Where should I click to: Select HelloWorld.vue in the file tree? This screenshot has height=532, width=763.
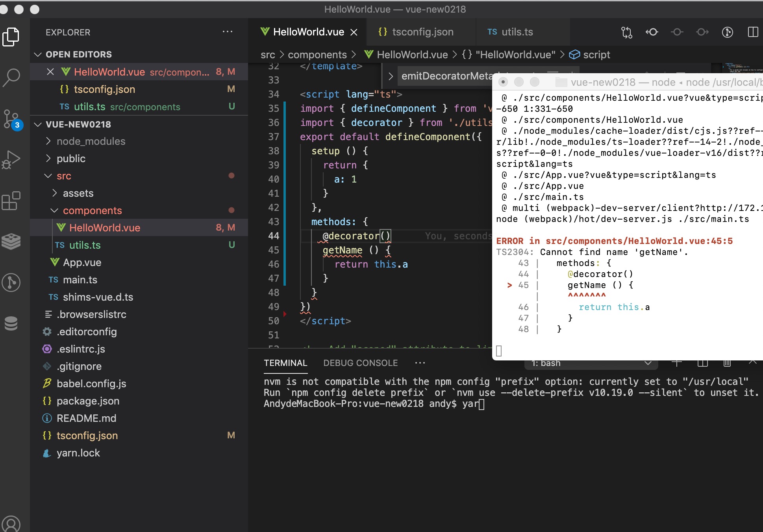139,228
